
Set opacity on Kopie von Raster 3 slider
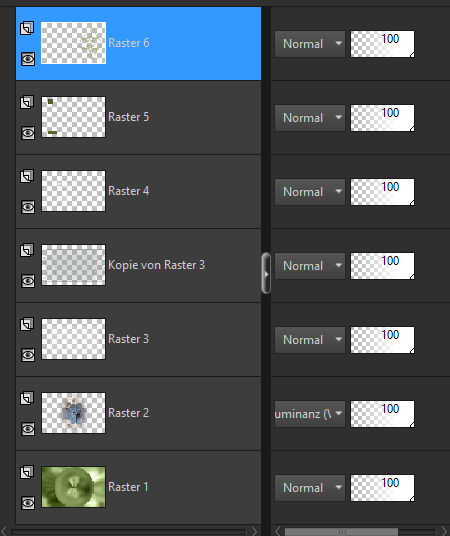coord(383,266)
